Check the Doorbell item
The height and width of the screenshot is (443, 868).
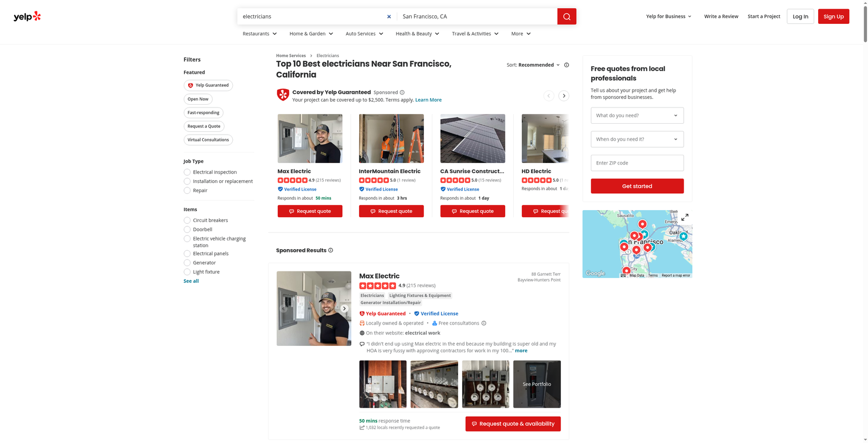click(187, 230)
